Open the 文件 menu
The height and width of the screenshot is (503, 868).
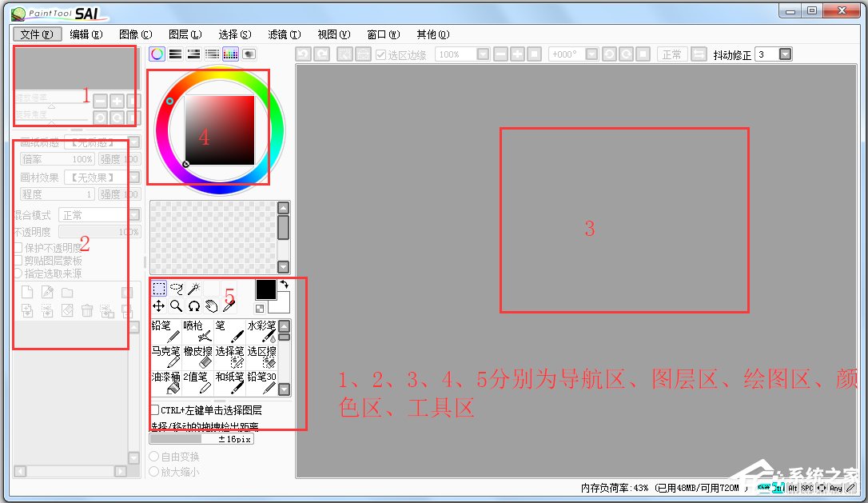[x=36, y=34]
